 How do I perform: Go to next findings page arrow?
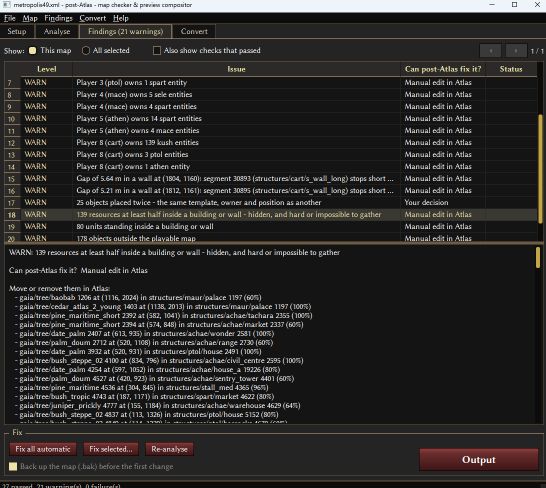pyautogui.click(x=516, y=51)
